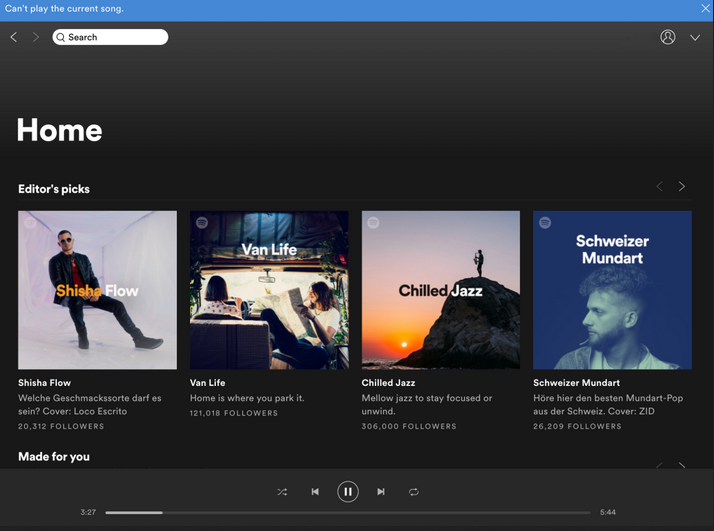The height and width of the screenshot is (531, 714).
Task: Click "306,000 FOLLOWERS" under Chilled Jazz
Action: 409,426
